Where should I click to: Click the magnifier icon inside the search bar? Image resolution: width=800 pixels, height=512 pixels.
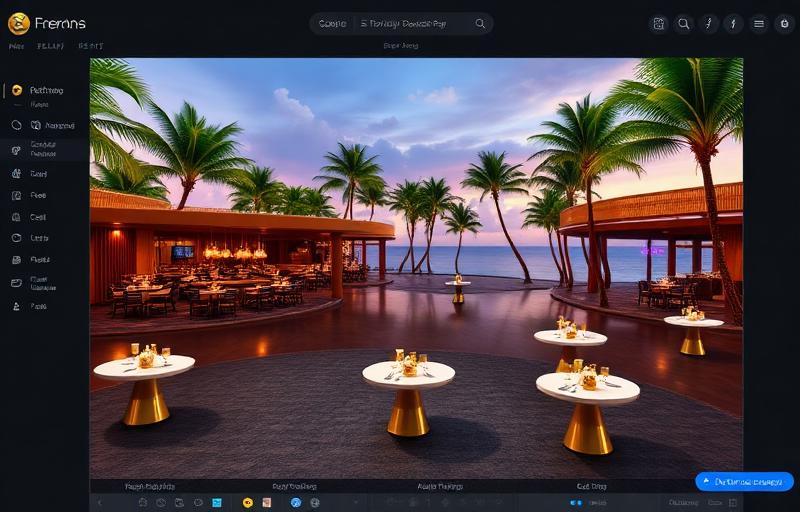[480, 23]
